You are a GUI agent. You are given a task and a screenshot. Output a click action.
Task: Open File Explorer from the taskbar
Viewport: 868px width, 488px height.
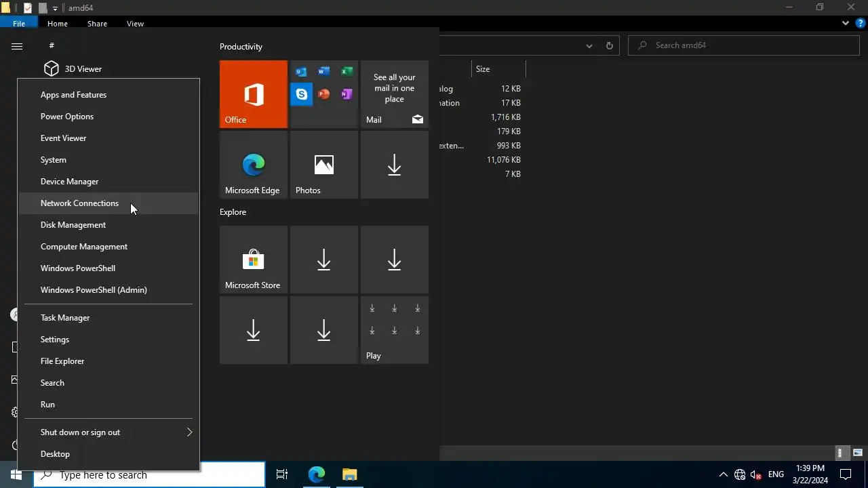click(x=349, y=474)
